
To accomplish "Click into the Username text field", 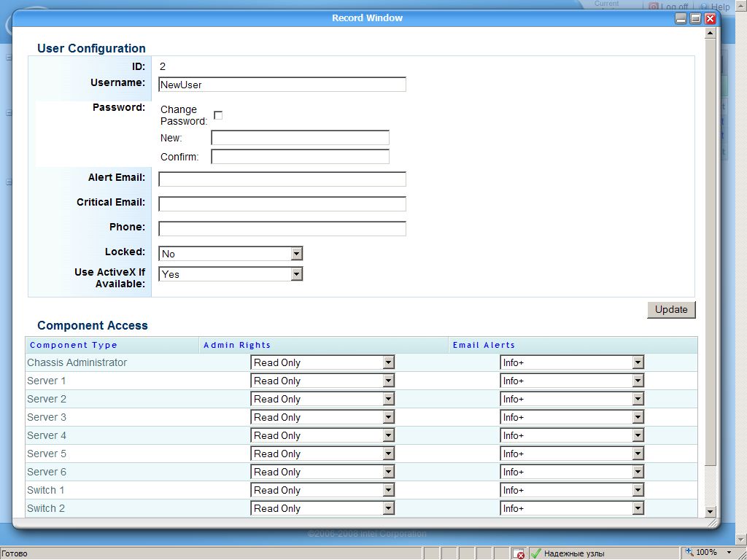I will [x=282, y=85].
